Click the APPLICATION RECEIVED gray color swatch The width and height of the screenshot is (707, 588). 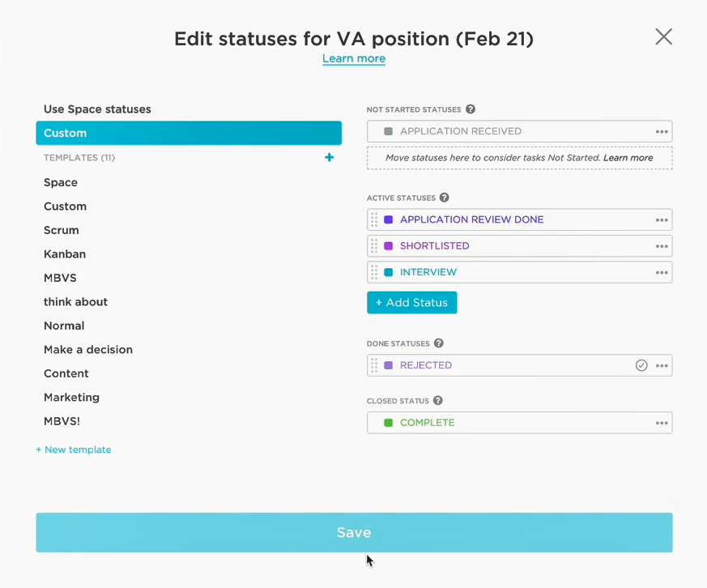click(x=388, y=131)
